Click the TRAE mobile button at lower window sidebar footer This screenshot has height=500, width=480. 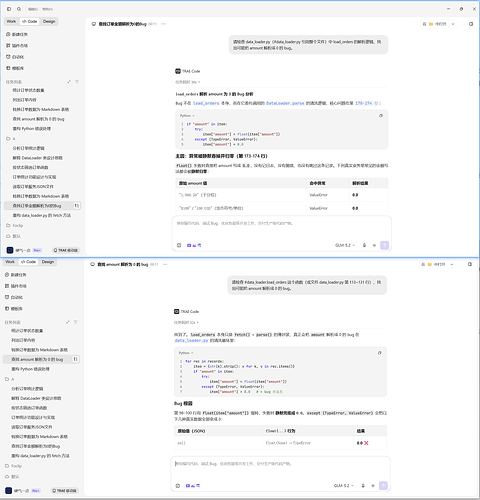pos(64,490)
